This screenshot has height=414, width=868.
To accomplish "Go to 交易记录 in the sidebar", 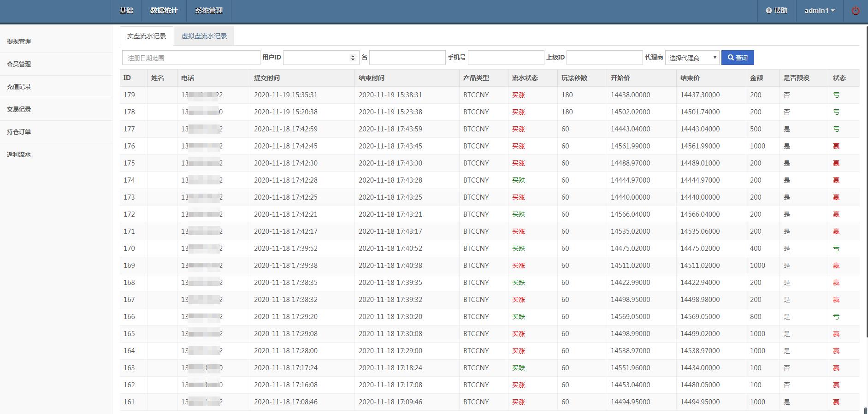I will 19,109.
